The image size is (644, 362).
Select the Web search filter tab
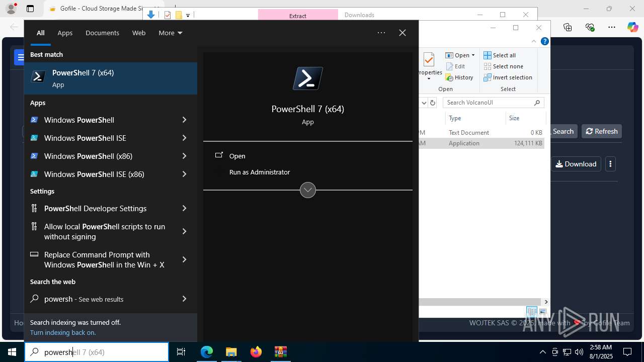(139, 33)
